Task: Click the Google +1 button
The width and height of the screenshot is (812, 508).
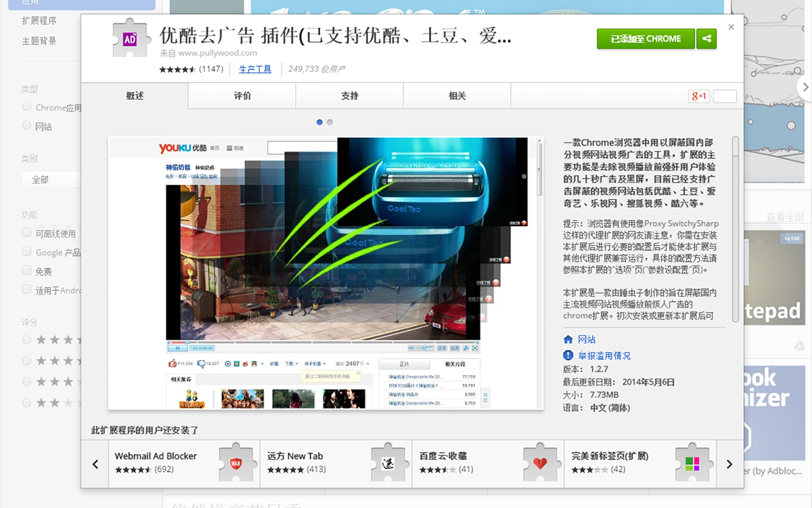Action: pyautogui.click(x=699, y=96)
